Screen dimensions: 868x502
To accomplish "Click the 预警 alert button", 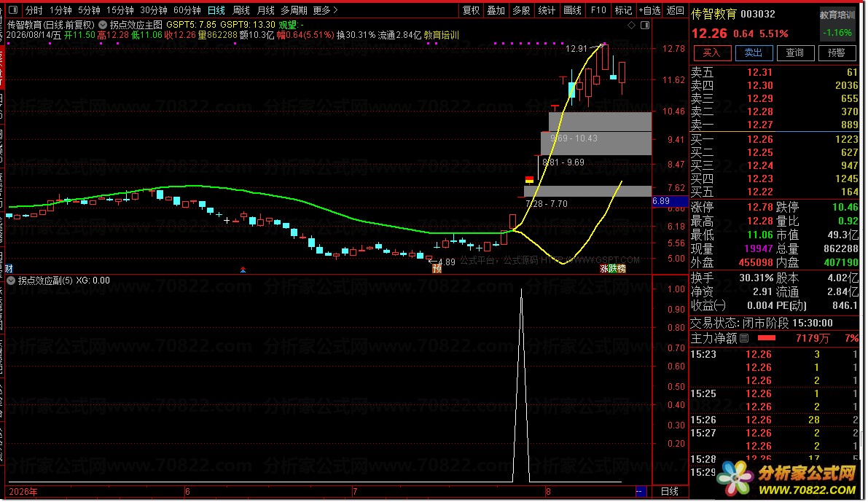I will (837, 52).
